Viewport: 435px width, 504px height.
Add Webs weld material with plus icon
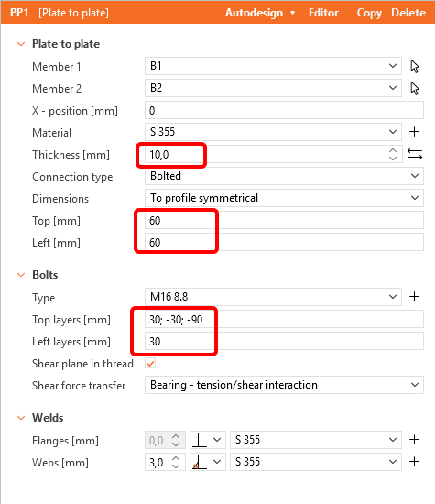(415, 462)
